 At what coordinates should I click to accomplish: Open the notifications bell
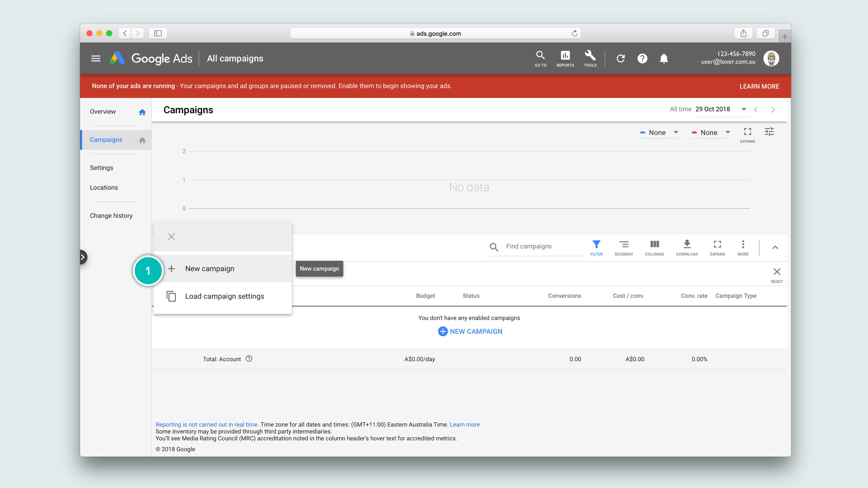664,59
